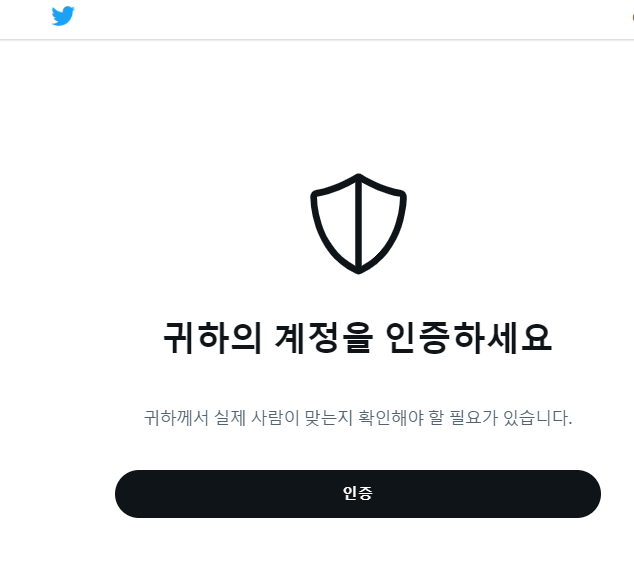Select the 귀하의 계정을 인증하세요 heading

(x=358, y=338)
